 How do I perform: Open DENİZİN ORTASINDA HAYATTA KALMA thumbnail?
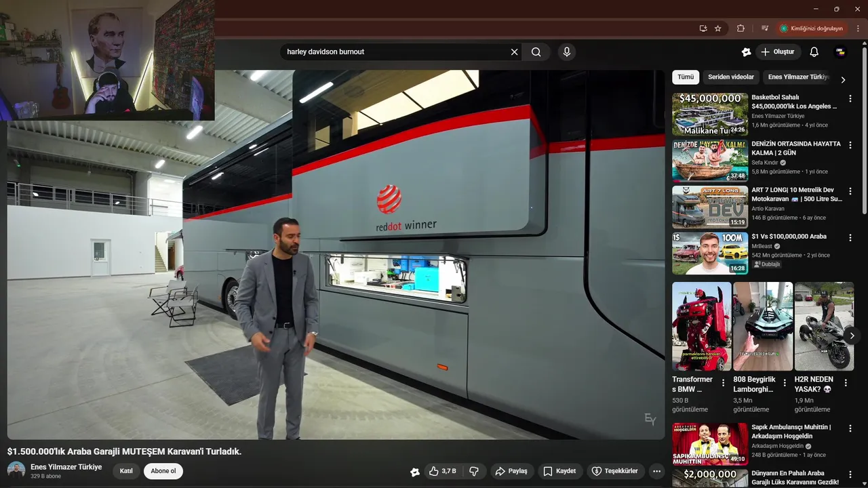[710, 161]
